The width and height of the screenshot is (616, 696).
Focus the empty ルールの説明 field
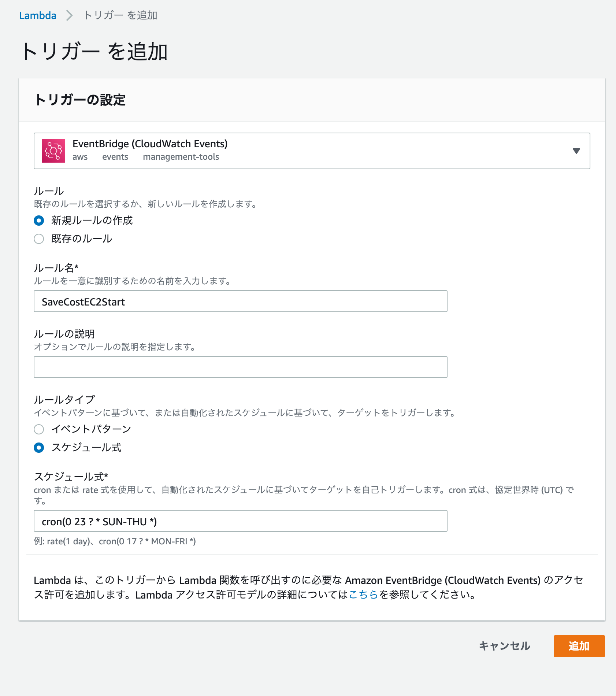tap(241, 367)
